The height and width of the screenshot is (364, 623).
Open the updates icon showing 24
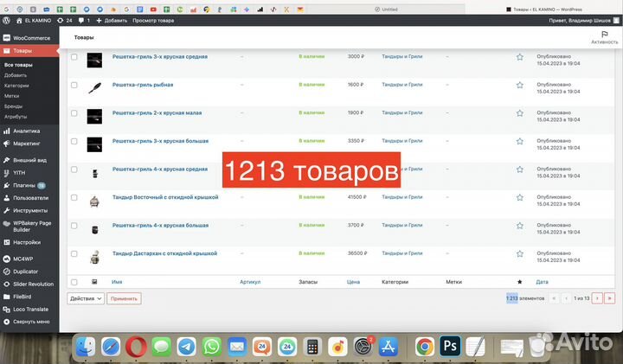pyautogui.click(x=64, y=20)
